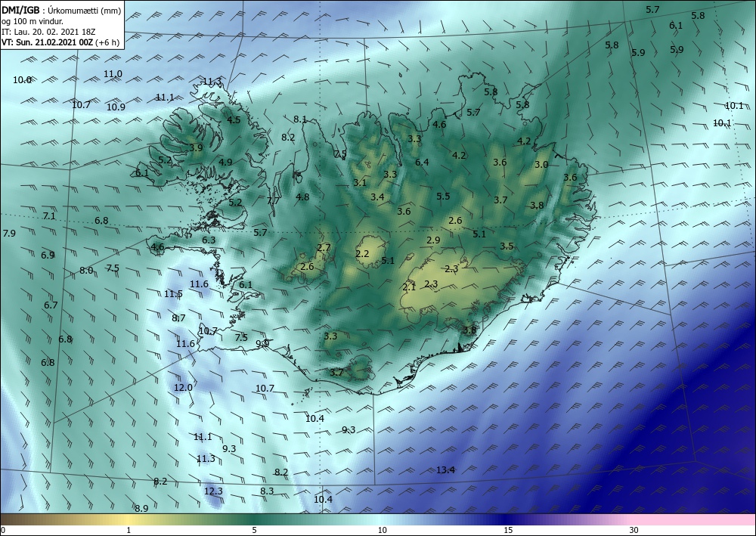Click the 2.9 value on the map

(x=433, y=240)
